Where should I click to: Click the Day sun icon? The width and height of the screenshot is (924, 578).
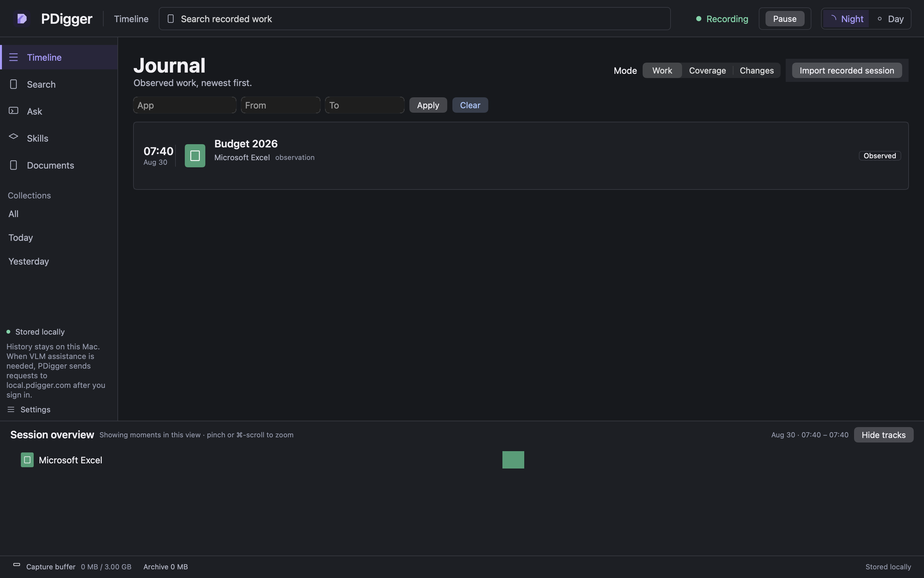pos(880,19)
